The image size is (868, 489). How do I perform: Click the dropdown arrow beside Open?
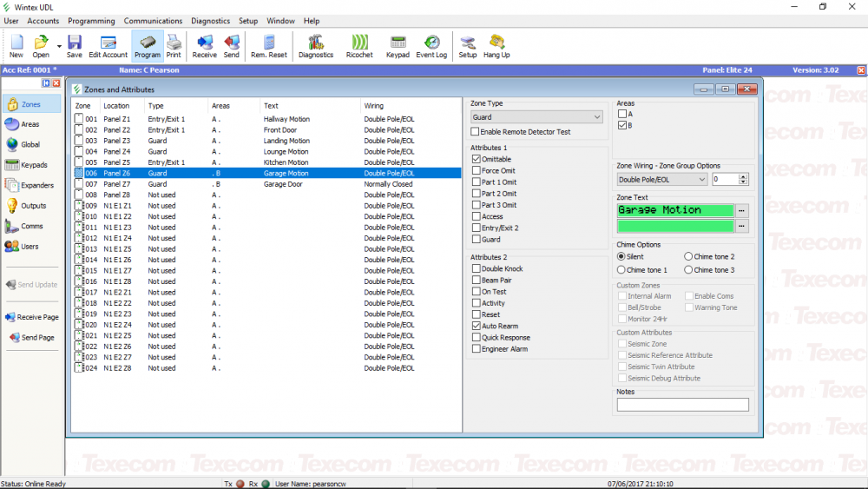(59, 45)
